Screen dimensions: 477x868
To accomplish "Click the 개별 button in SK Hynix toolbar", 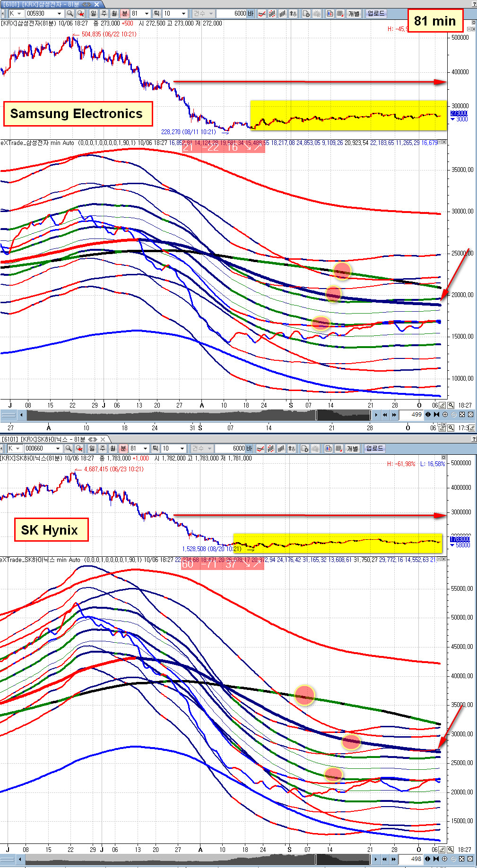I will click(x=353, y=448).
